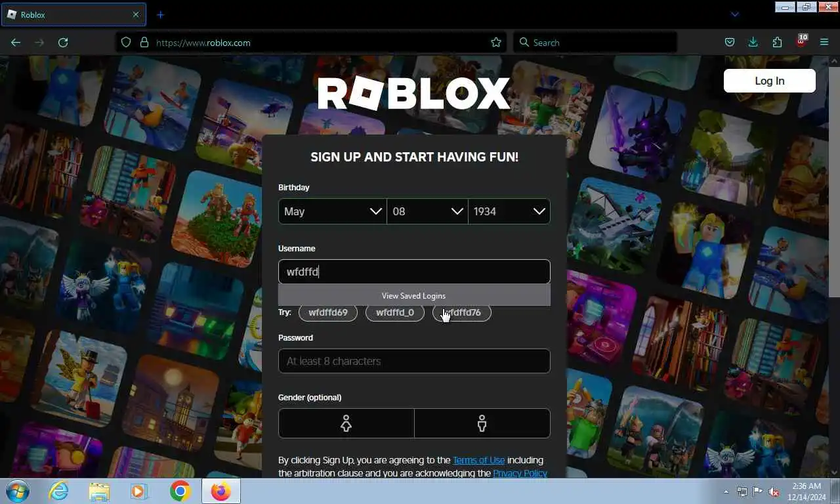Reload the Roblox page
Viewport: 840px width, 504px height.
[63, 42]
